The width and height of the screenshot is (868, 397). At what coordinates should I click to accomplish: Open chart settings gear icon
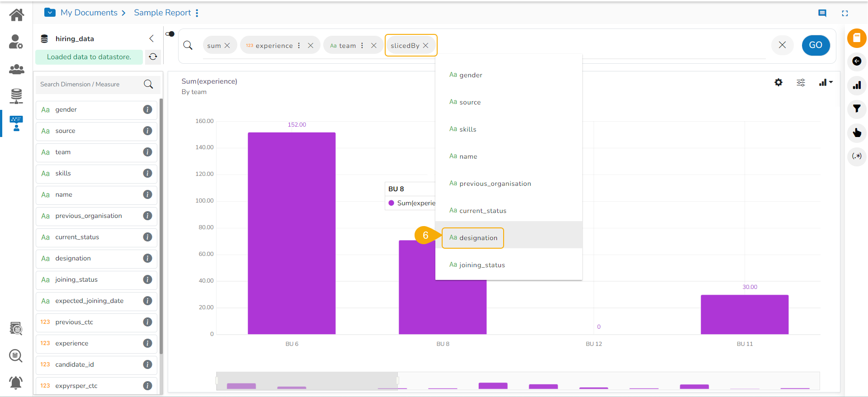[778, 82]
